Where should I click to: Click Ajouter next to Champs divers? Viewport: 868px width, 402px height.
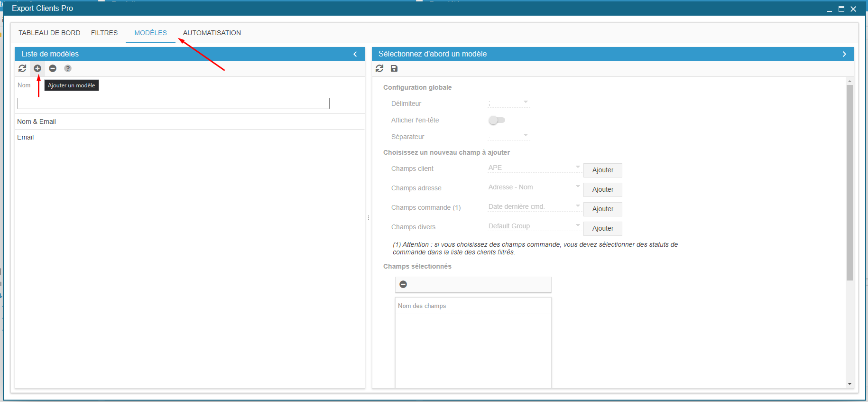[x=602, y=228]
